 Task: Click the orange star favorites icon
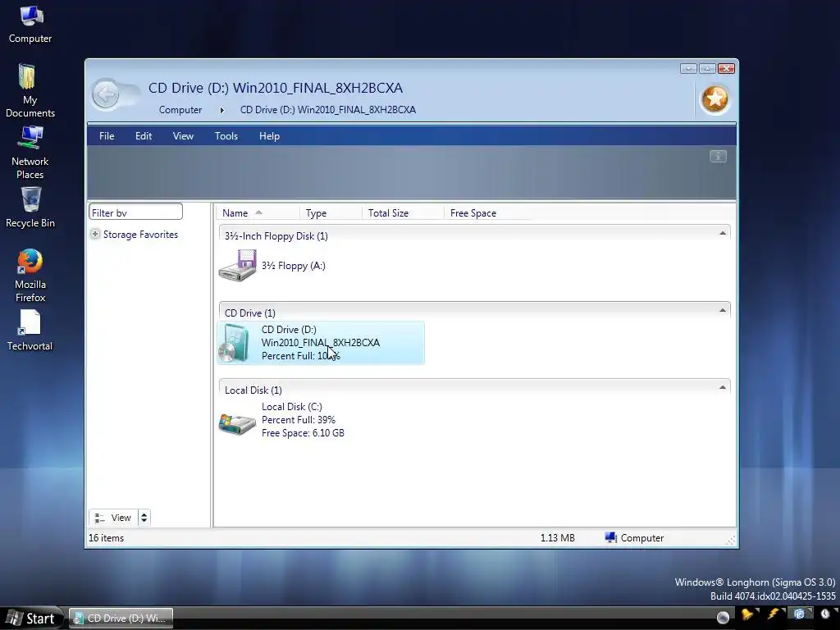[714, 99]
